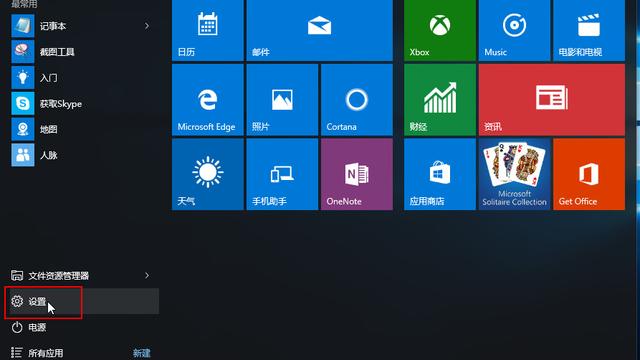Screen dimensions: 640x360
Task: Click the 获取Skype text label
Action: pyautogui.click(x=60, y=104)
